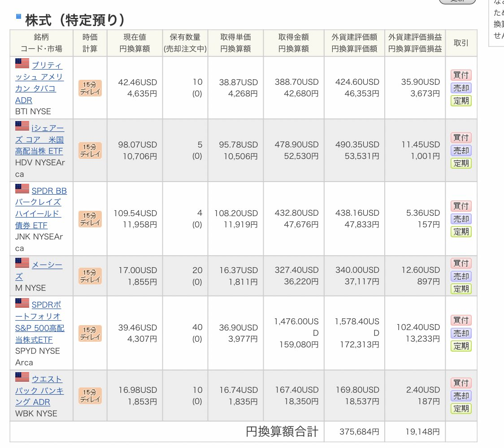The image size is (504, 448).
Task: Click 売却 button for HDV
Action: [x=461, y=151]
